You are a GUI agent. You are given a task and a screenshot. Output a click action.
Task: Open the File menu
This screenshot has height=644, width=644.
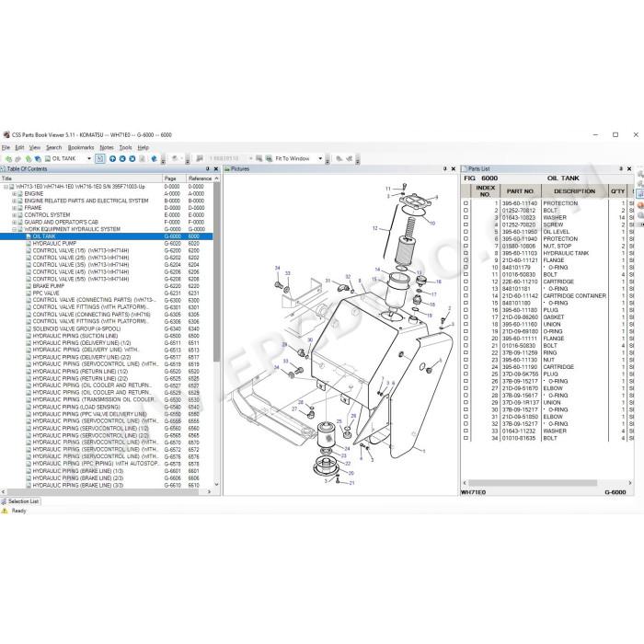(x=6, y=148)
